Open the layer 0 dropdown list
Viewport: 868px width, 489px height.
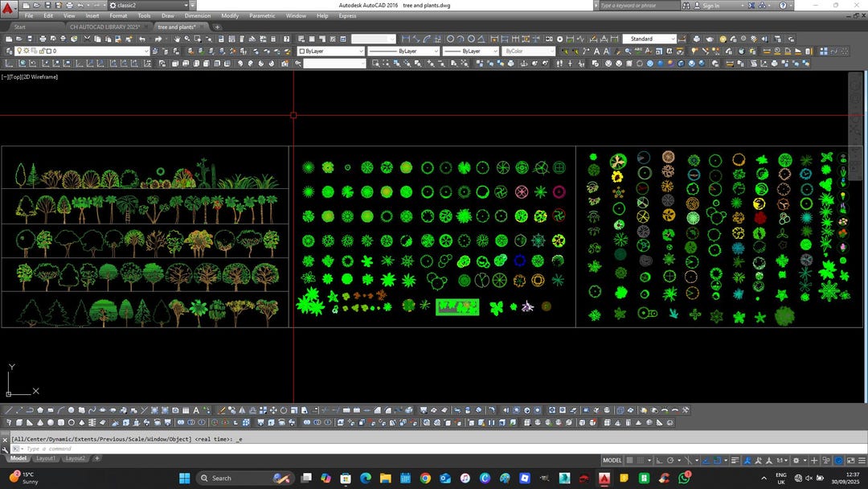point(147,51)
